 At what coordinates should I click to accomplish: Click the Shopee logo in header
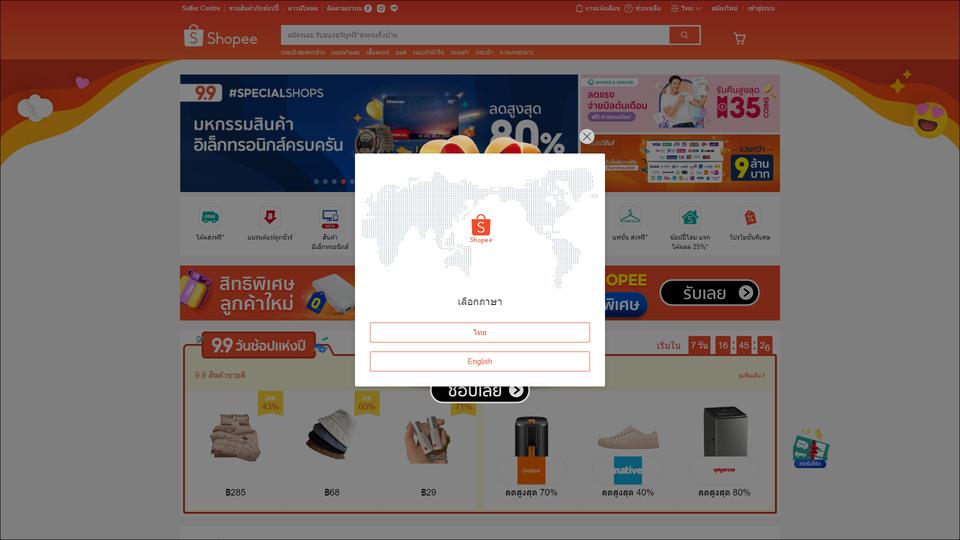[220, 37]
